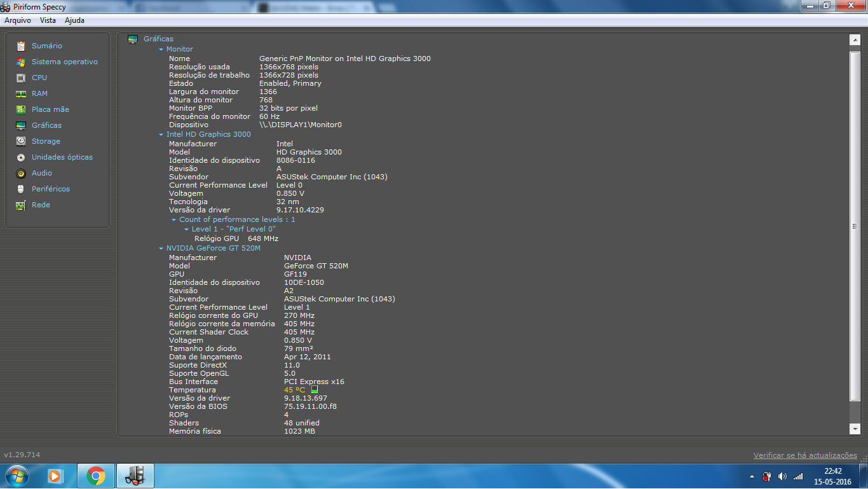
Task: Click Verificar se há actualizações link
Action: click(x=805, y=455)
